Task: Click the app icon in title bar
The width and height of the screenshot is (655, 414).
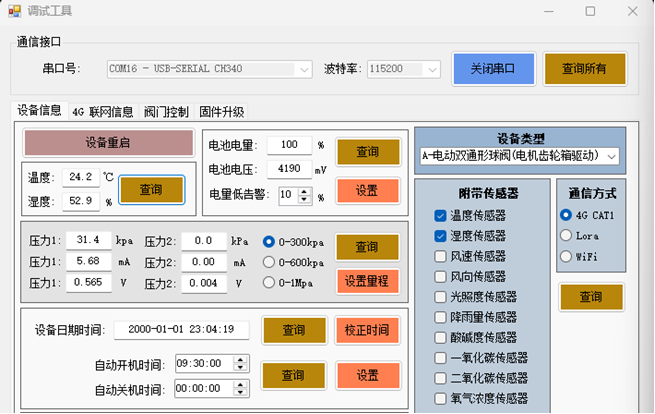Action: pyautogui.click(x=15, y=11)
